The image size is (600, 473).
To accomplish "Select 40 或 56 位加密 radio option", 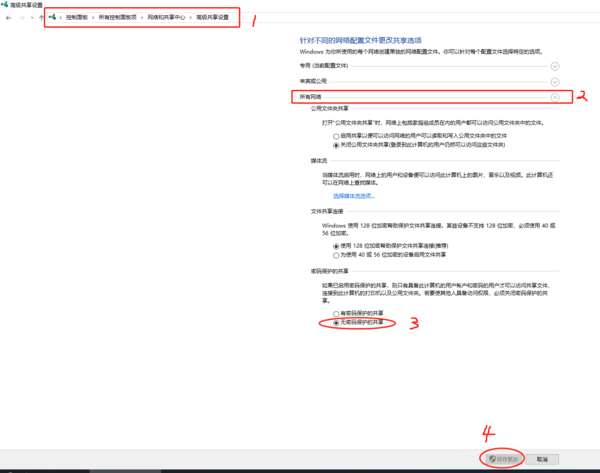I will (336, 254).
